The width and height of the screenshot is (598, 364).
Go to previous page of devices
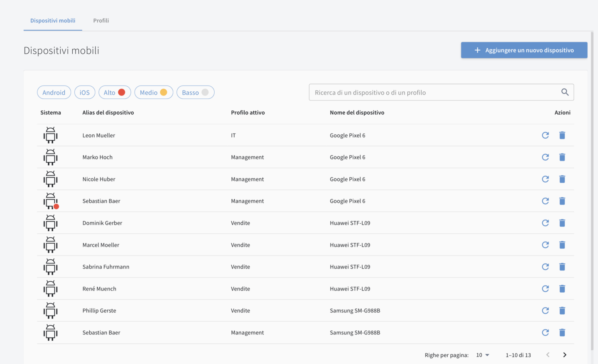coord(548,355)
